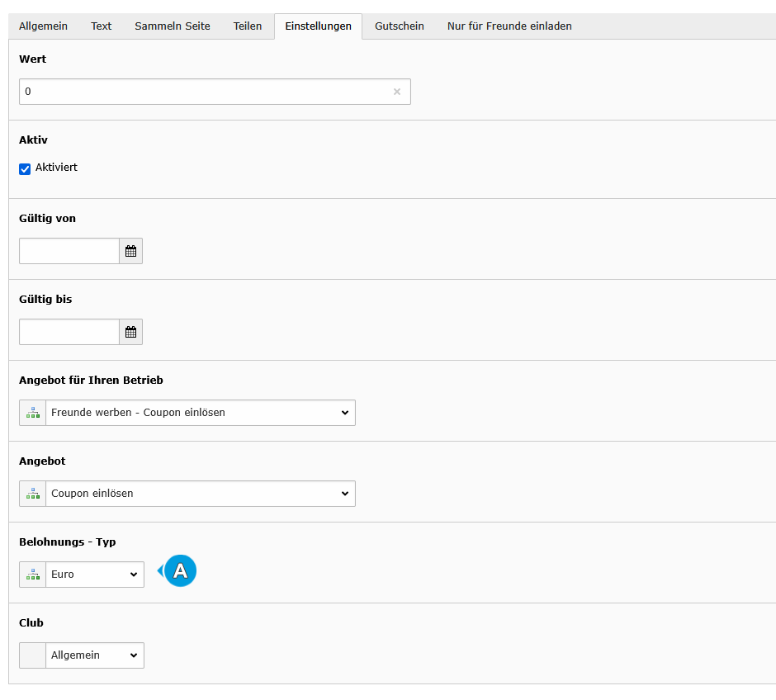Focus the Gültig von date field
This screenshot has width=776, height=700.
click(x=69, y=251)
